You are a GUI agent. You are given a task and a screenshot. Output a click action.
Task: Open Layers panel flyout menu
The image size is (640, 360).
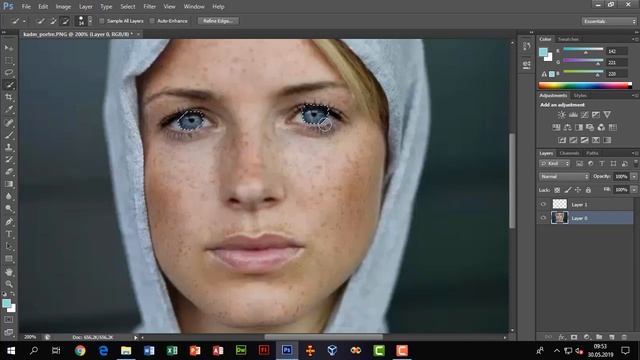click(x=635, y=153)
